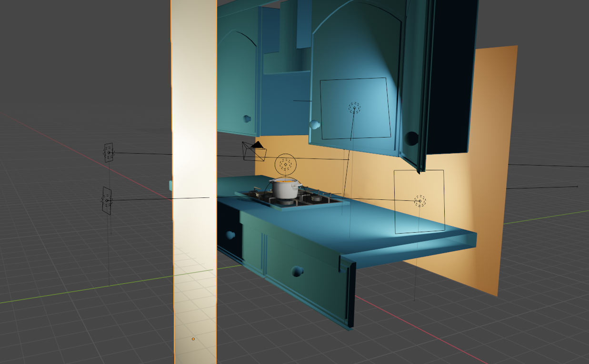The height and width of the screenshot is (364, 589).
Task: Select the area light on upper cabinet door
Action: point(355,108)
